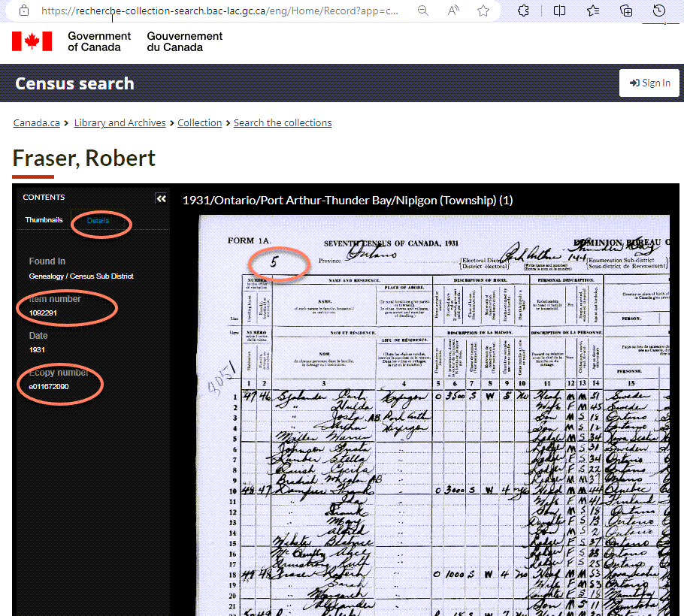Switch to the Thumbnails tab

[x=44, y=219]
